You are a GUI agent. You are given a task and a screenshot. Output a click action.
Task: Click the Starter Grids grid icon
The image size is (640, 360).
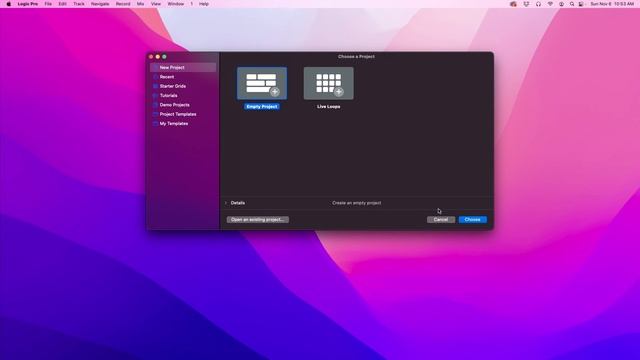[x=156, y=86]
